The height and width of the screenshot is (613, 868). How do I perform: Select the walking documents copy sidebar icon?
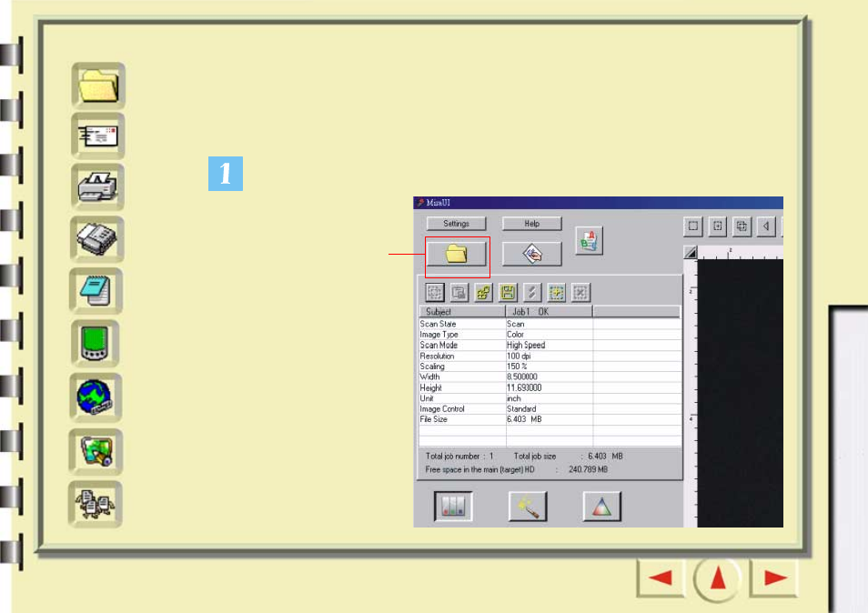pyautogui.click(x=96, y=504)
